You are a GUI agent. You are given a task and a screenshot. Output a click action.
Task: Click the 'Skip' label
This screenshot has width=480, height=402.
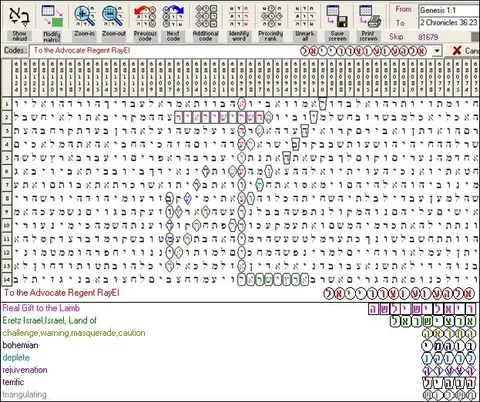coord(396,37)
